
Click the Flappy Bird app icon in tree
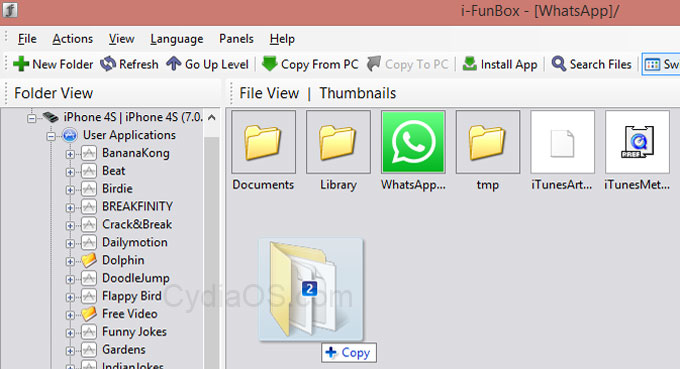[89, 296]
